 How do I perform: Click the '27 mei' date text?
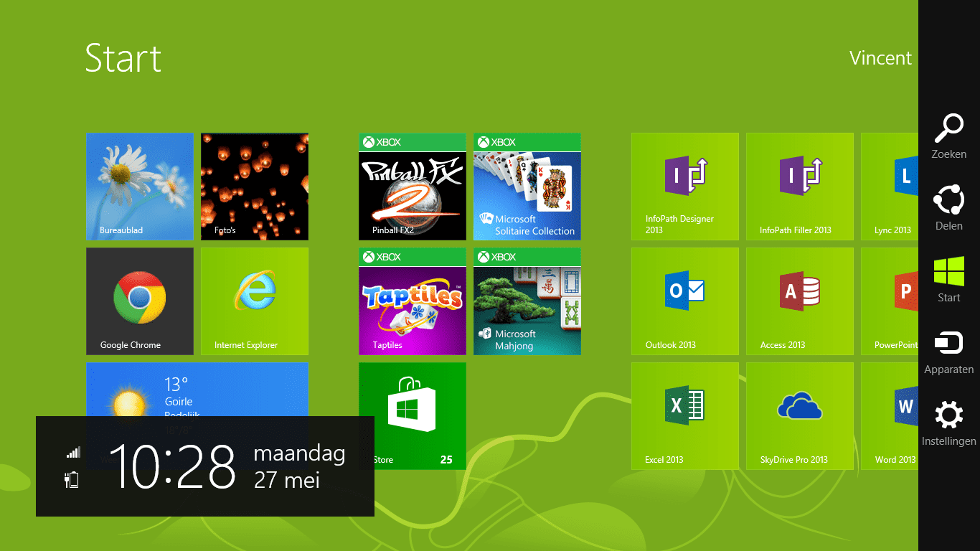[x=287, y=480]
